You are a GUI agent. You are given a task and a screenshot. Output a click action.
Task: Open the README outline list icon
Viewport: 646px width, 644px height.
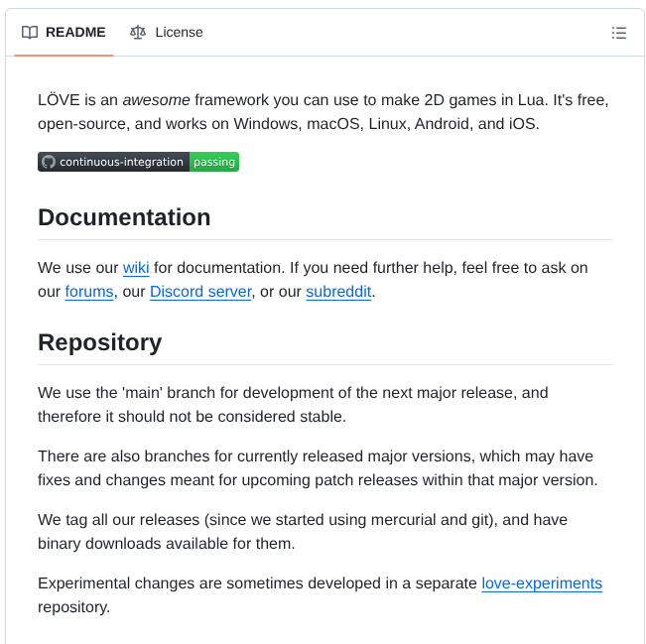pyautogui.click(x=619, y=33)
